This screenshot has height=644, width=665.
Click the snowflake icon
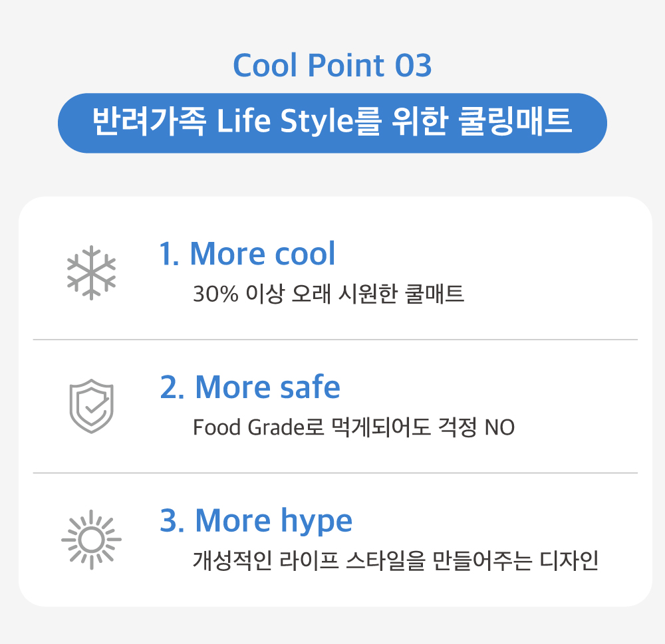tap(92, 273)
